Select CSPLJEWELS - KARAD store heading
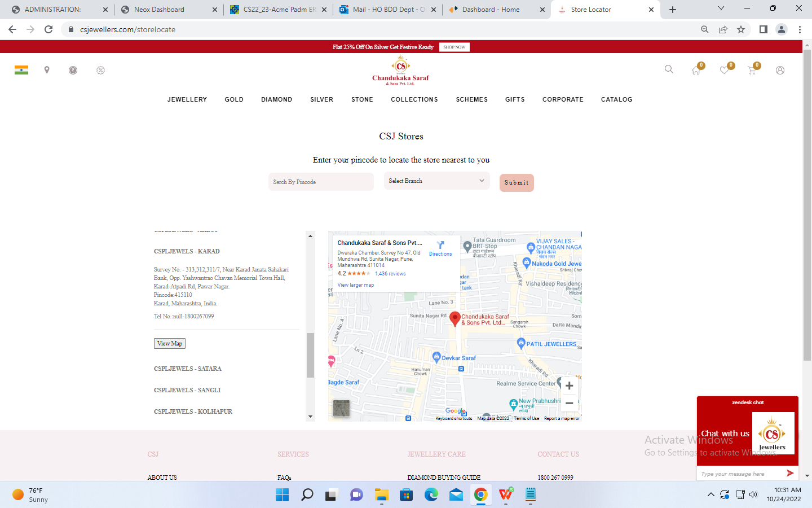Screen dimensions: 812x508 click(x=187, y=251)
